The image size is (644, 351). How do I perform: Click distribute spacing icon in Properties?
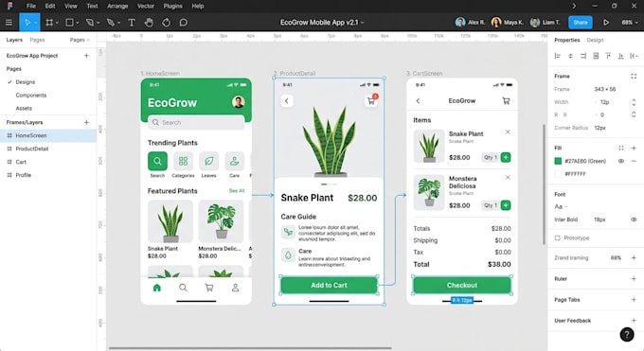(634, 56)
